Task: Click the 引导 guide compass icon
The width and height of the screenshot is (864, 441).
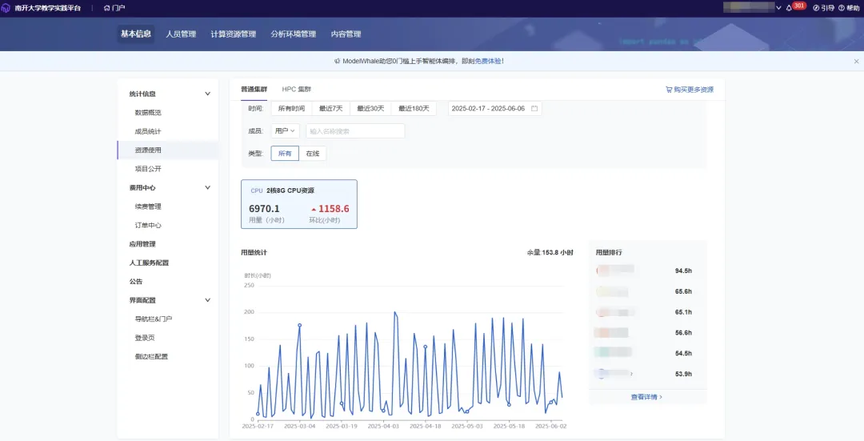Action: 816,8
